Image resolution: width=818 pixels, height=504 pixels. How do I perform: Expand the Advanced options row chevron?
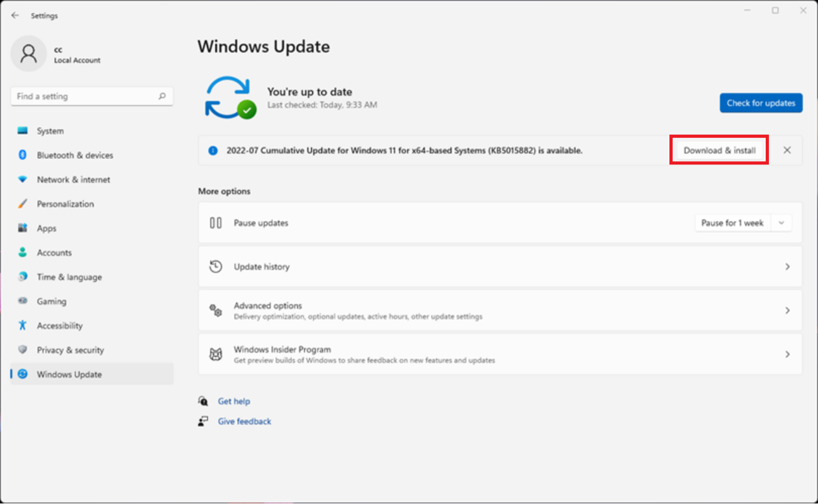(x=787, y=311)
